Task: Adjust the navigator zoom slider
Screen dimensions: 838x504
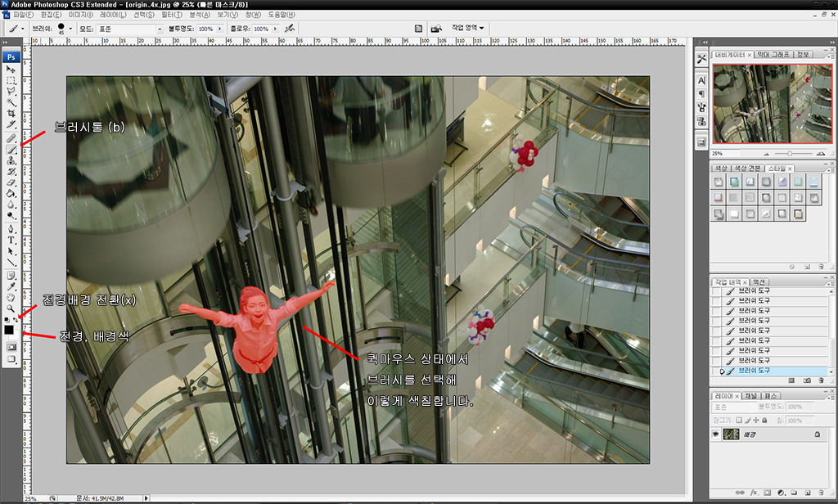Action: click(790, 154)
